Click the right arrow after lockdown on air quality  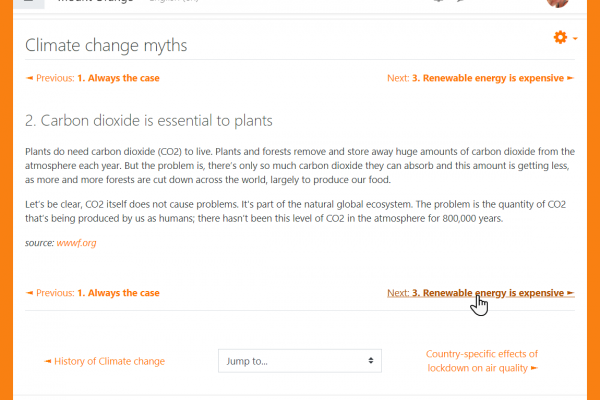(535, 368)
